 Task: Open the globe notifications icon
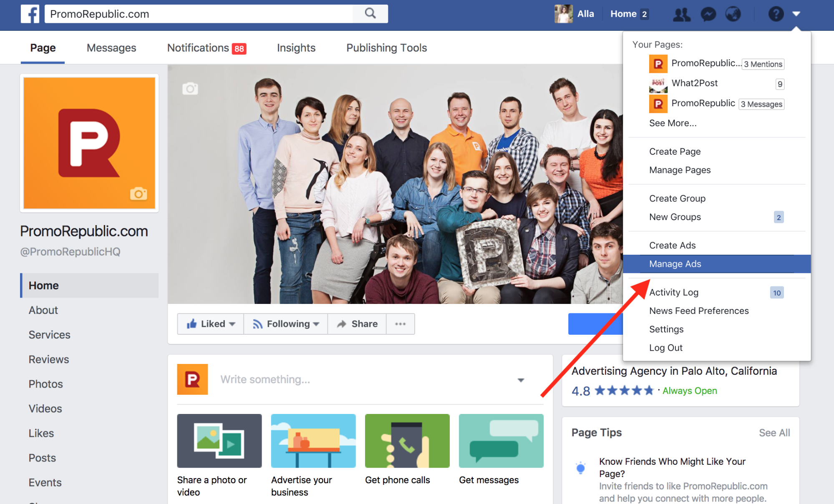point(733,14)
